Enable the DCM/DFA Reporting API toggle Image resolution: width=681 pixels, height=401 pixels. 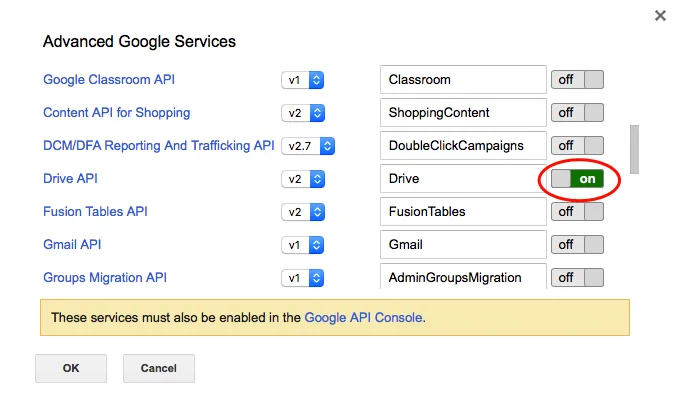(x=579, y=146)
